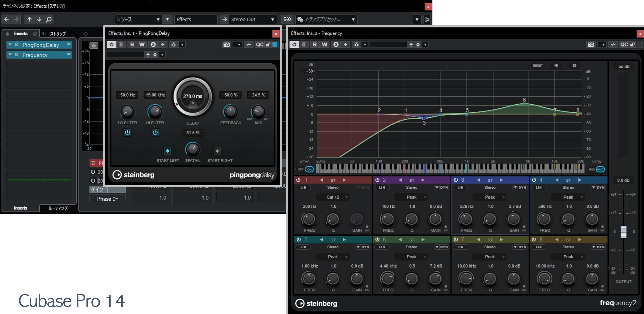Click band 3 LIN mode button
The height and width of the screenshot is (314, 644).
(460, 188)
